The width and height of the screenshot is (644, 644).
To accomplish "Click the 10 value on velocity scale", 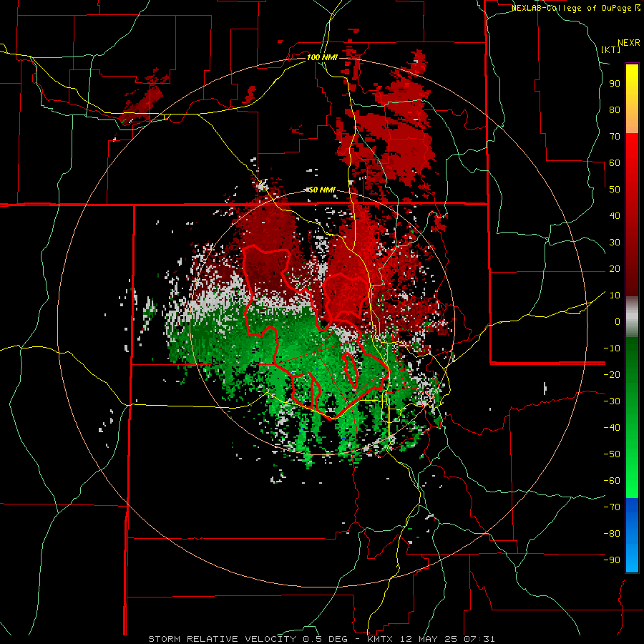I will click(615, 296).
